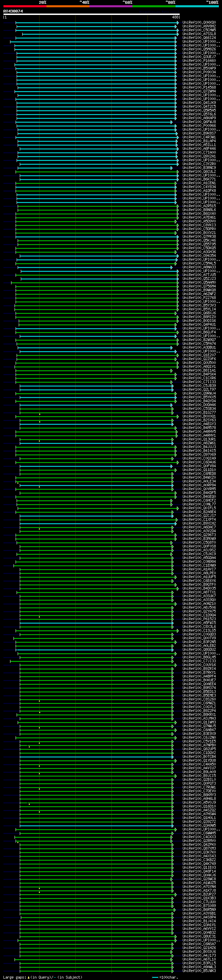Screen dimensions: 222x980
Task: Select label UniRef100_C3KBZ2
Action: pos(199,860)
